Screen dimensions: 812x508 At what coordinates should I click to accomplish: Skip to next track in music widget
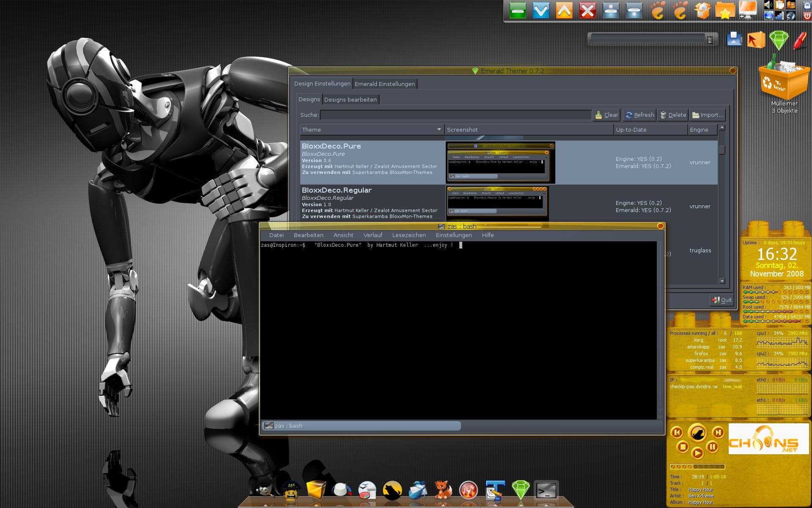718,432
